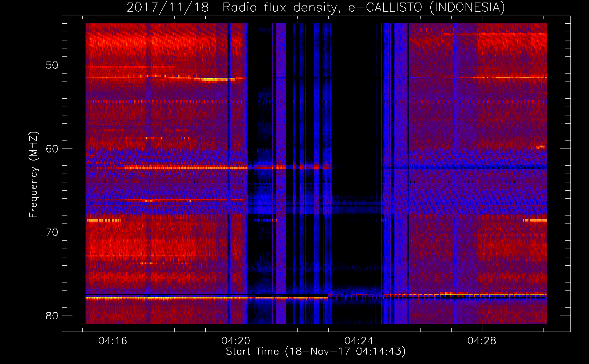The height and width of the screenshot is (364, 589).
Task: Click the 04:20 time tick label
Action: point(236,341)
